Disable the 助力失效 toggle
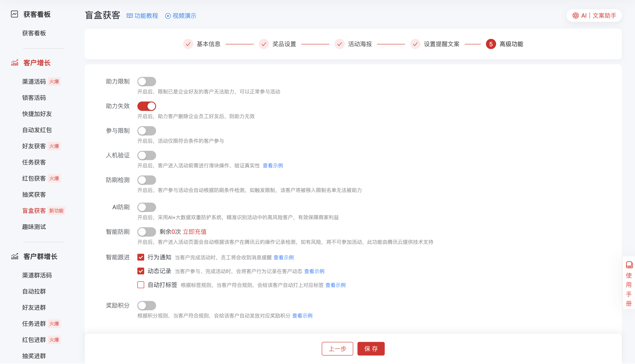This screenshot has height=364, width=635. (x=147, y=106)
